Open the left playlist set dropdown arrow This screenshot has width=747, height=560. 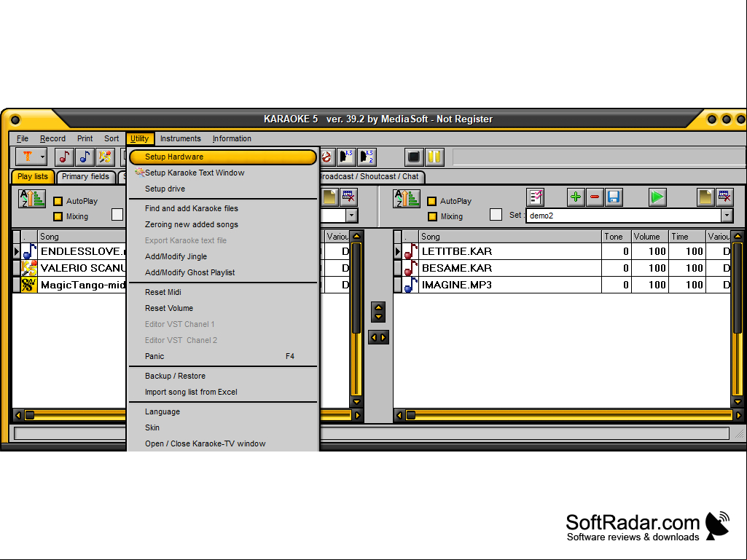coord(351,216)
